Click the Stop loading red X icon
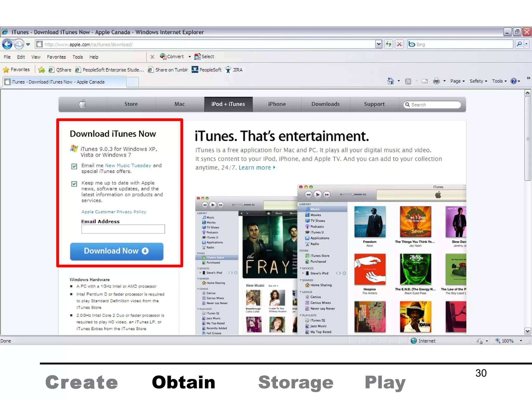This screenshot has width=532, height=399. pyautogui.click(x=400, y=44)
